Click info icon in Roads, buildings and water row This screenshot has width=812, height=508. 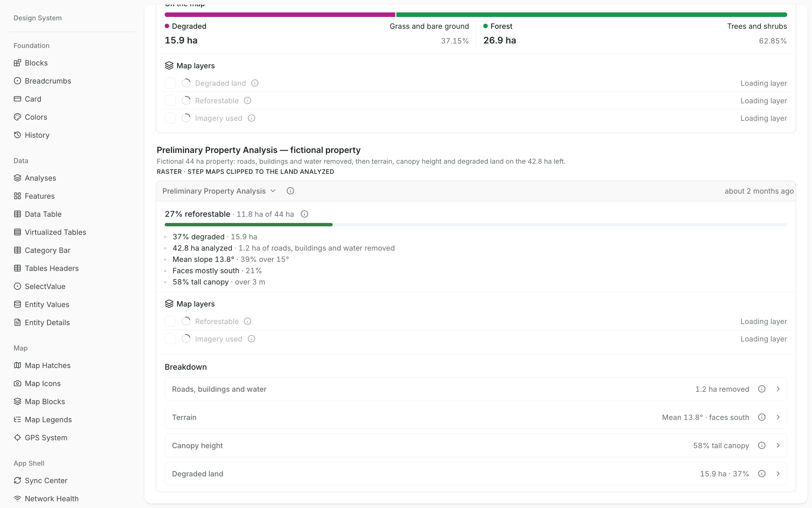pos(762,389)
